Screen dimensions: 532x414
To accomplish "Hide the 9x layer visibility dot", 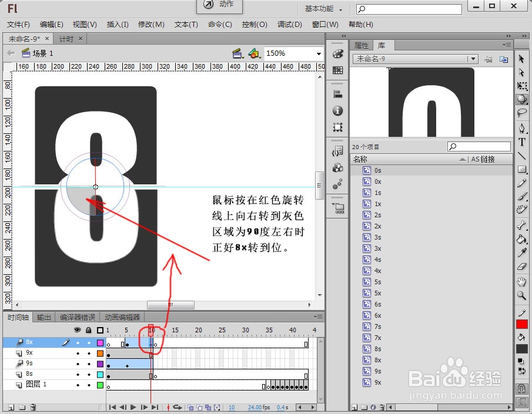I will pyautogui.click(x=78, y=354).
